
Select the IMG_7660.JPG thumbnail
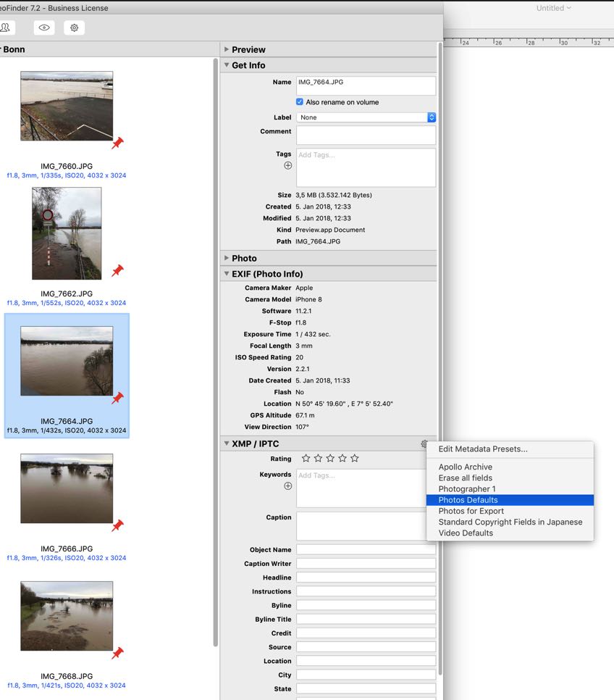pyautogui.click(x=67, y=106)
